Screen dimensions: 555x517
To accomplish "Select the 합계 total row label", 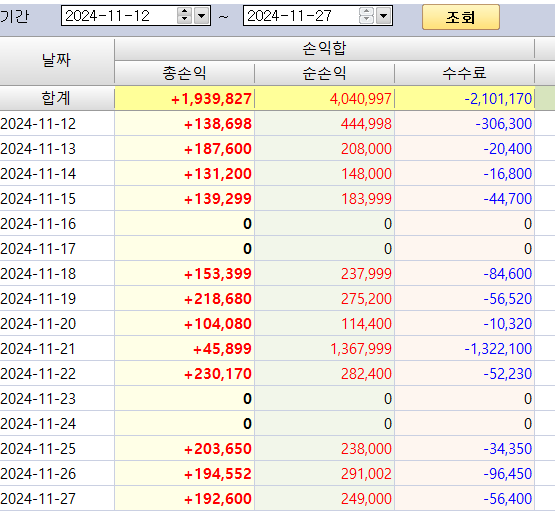I will click(57, 98).
